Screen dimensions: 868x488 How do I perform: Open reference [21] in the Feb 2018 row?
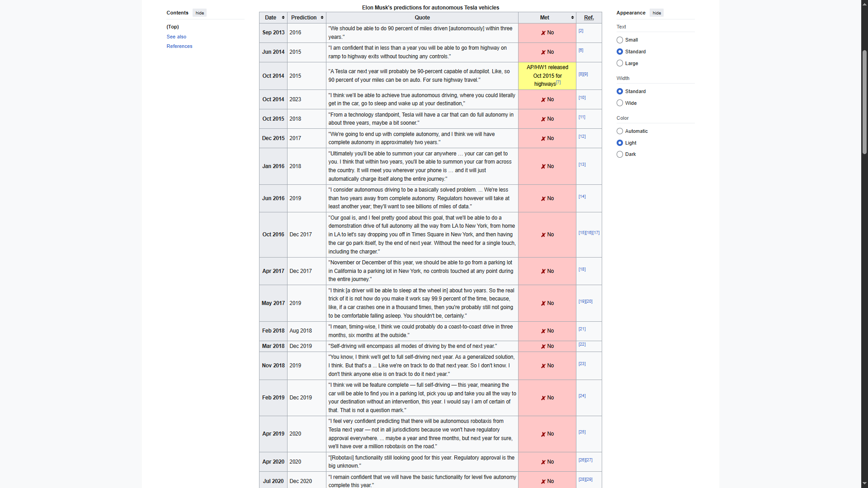click(582, 329)
